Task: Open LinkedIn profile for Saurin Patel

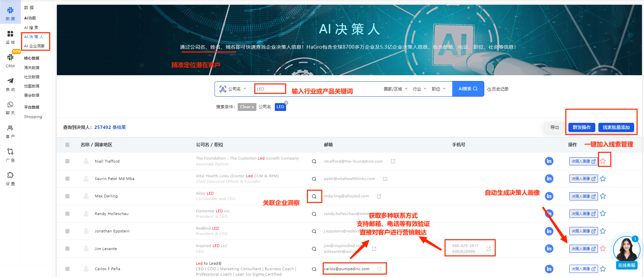Action: [x=549, y=178]
